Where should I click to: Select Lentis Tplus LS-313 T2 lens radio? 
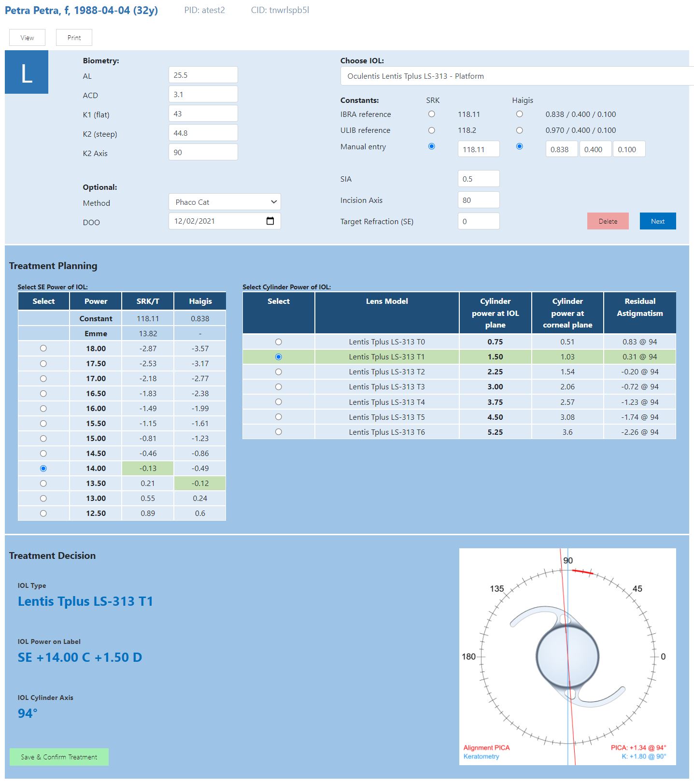click(278, 371)
